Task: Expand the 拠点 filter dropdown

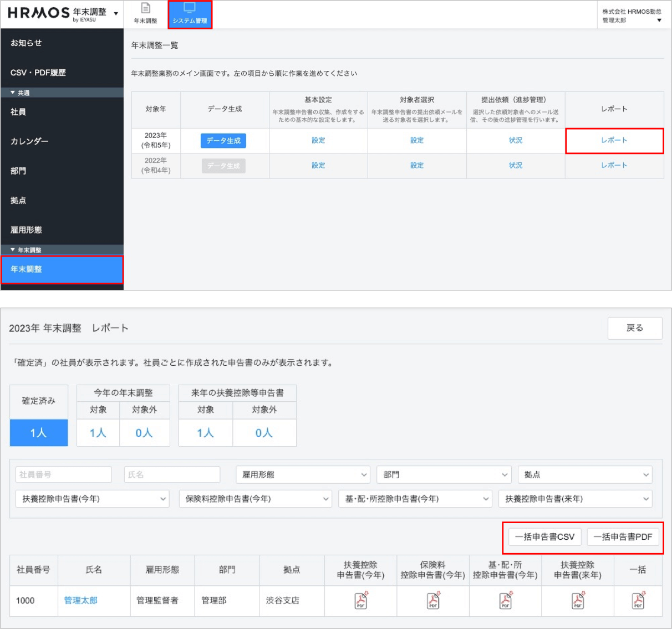Action: click(584, 475)
